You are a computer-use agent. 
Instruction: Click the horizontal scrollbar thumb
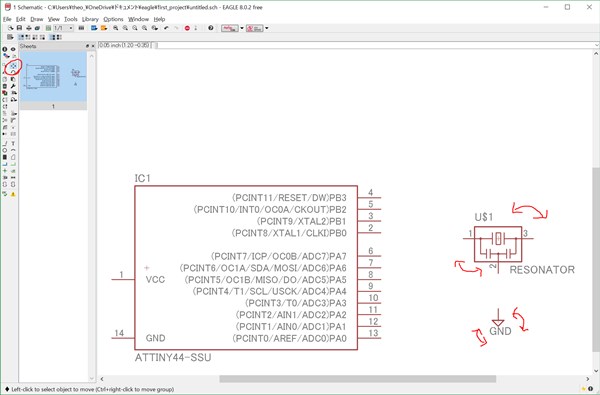[x=357, y=379]
